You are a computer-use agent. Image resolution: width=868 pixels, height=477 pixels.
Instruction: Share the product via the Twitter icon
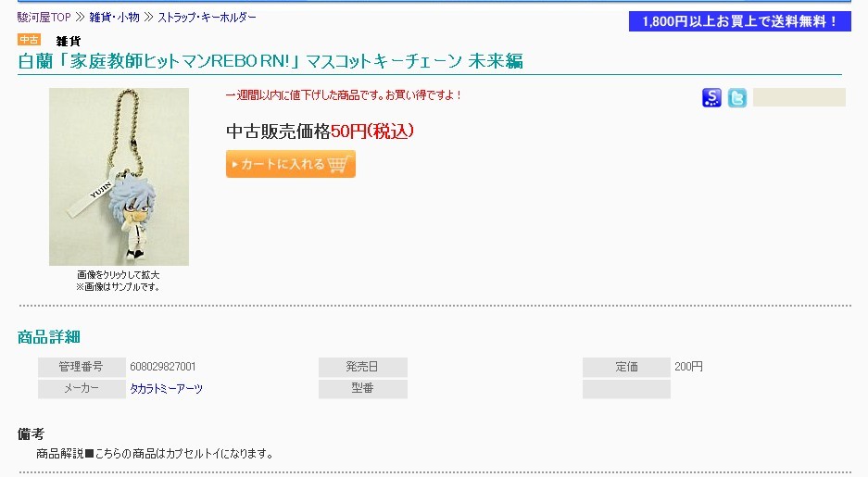(x=736, y=97)
